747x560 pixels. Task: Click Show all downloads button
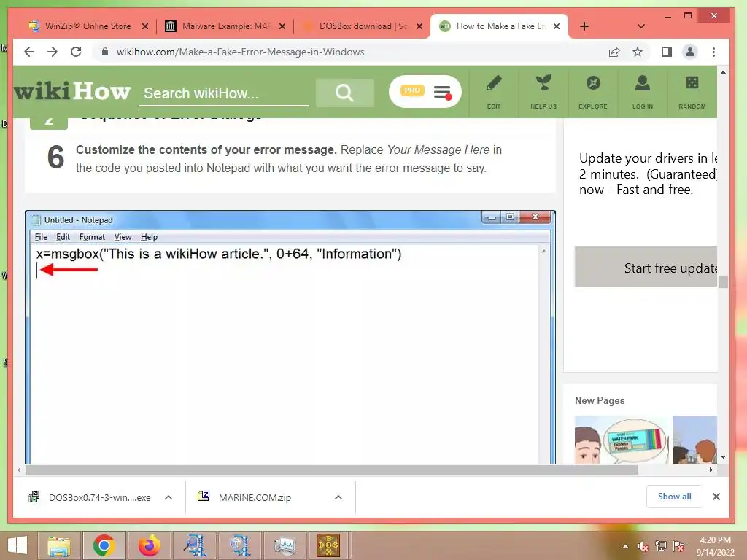coord(674,496)
